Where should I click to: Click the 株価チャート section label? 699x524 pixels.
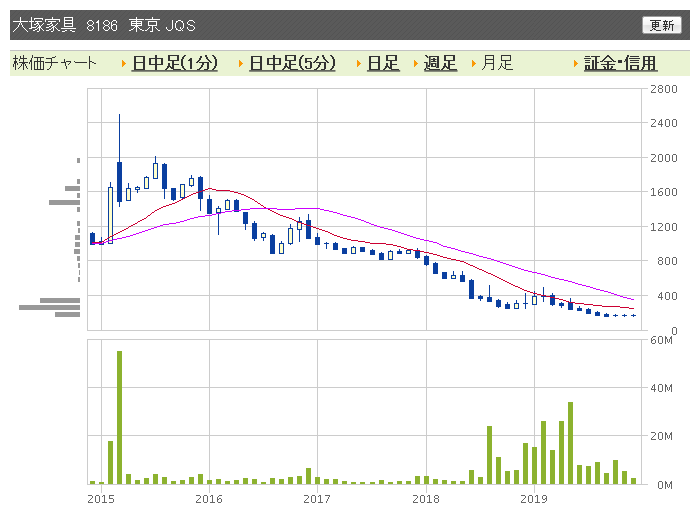tap(54, 63)
